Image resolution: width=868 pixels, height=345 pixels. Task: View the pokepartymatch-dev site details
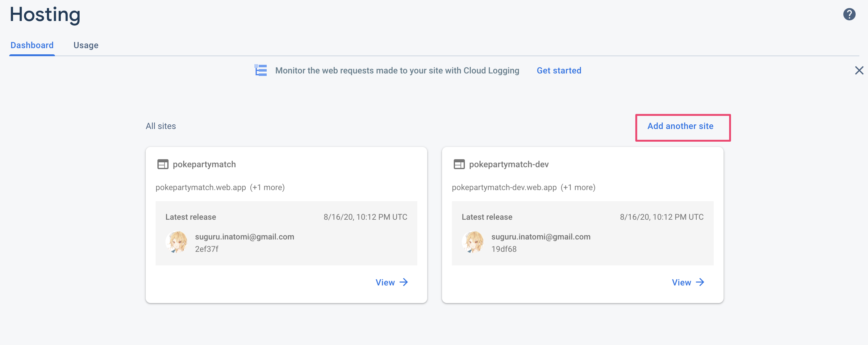[681, 282]
